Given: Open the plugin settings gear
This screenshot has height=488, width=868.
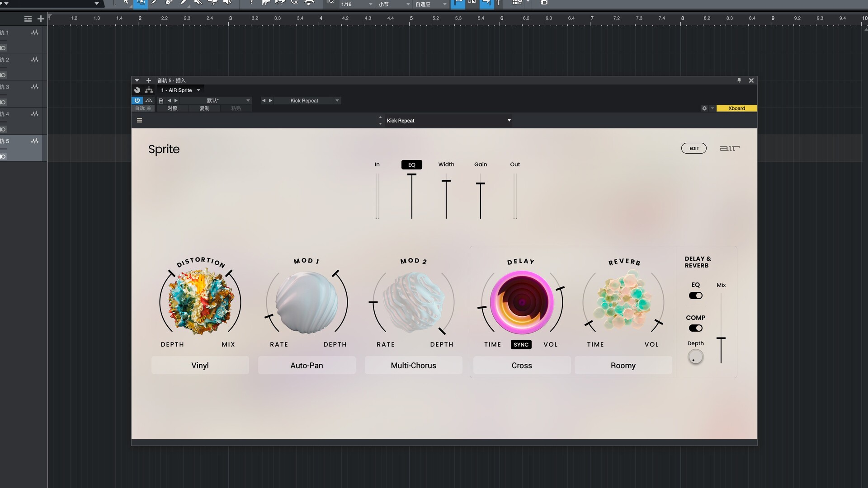Looking at the screenshot, I should coord(704,108).
